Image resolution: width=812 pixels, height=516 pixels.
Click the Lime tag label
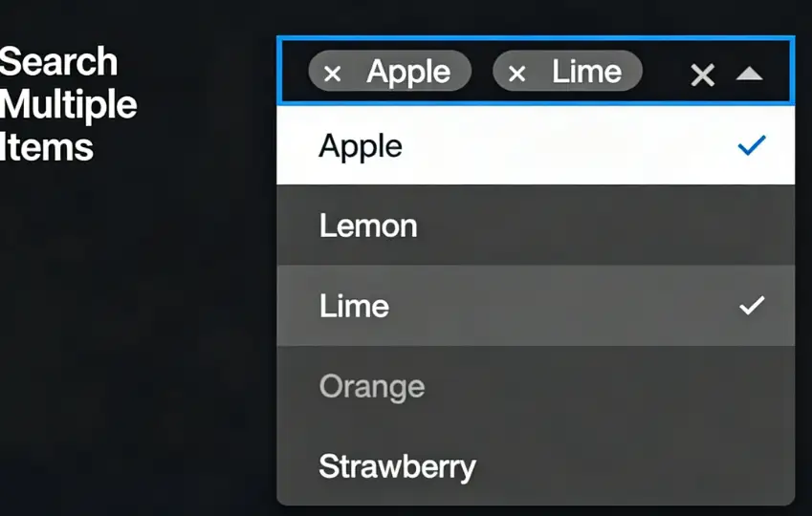pos(586,72)
